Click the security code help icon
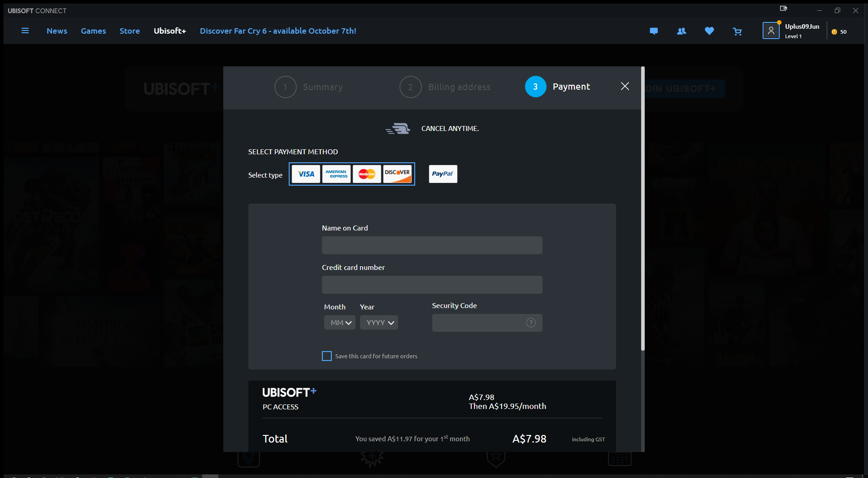 click(531, 323)
